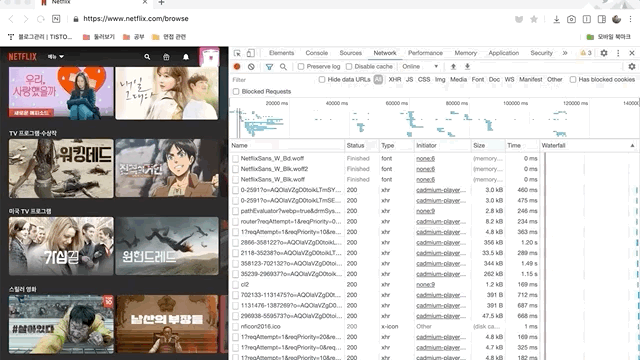Filter requests by WS type

click(509, 80)
